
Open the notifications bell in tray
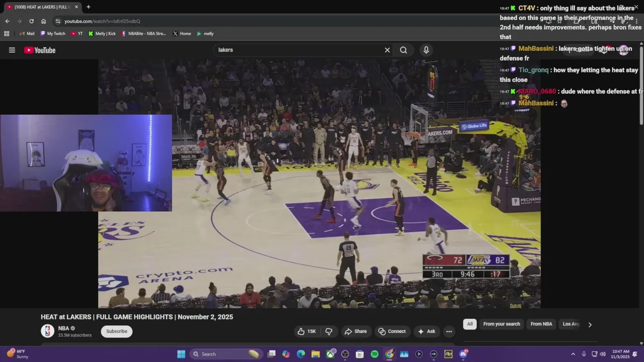point(635,354)
